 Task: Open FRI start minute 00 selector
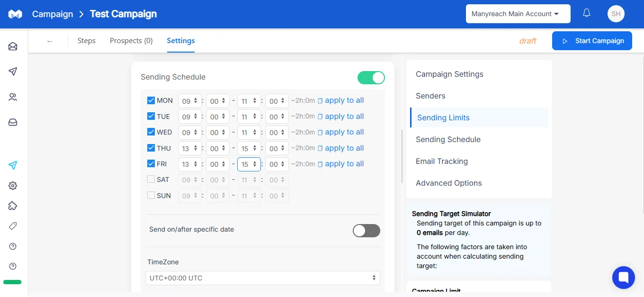coord(218,164)
